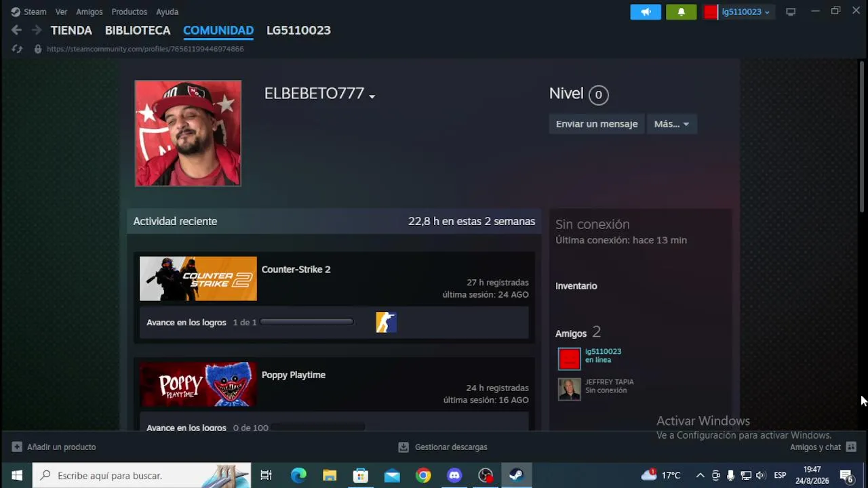Open the Amigos y chat icon
Image resolution: width=868 pixels, height=488 pixels.
(851, 447)
